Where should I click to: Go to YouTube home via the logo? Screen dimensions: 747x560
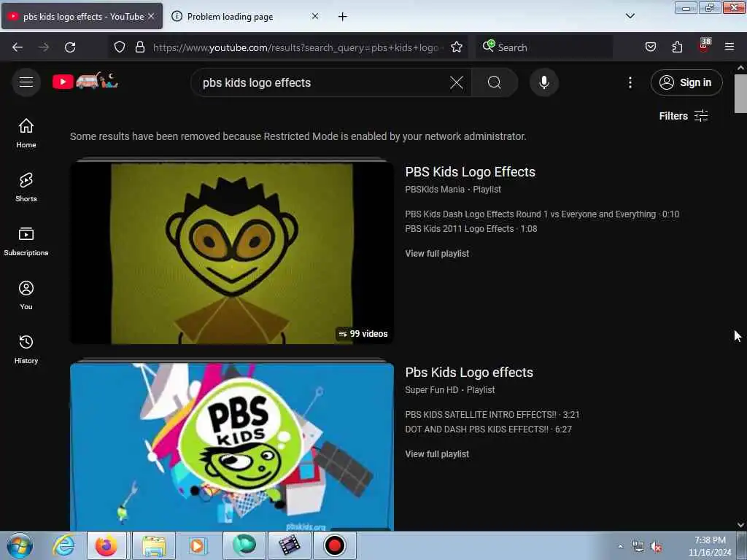(x=85, y=82)
